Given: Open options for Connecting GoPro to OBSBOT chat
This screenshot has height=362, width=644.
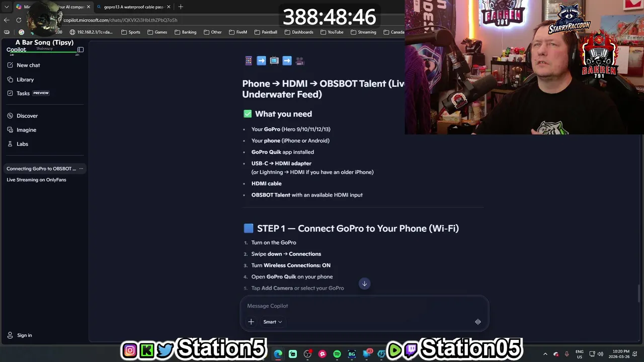Looking at the screenshot, I should (81, 169).
